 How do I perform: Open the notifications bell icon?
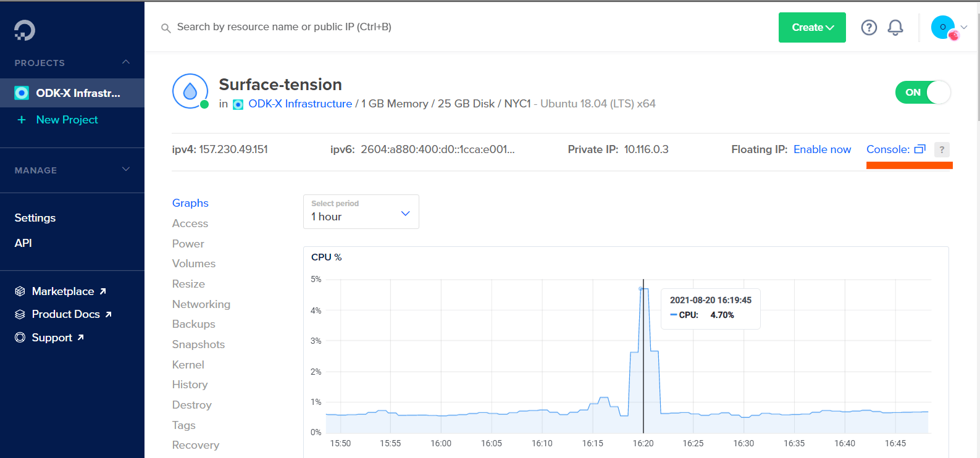[x=895, y=27]
